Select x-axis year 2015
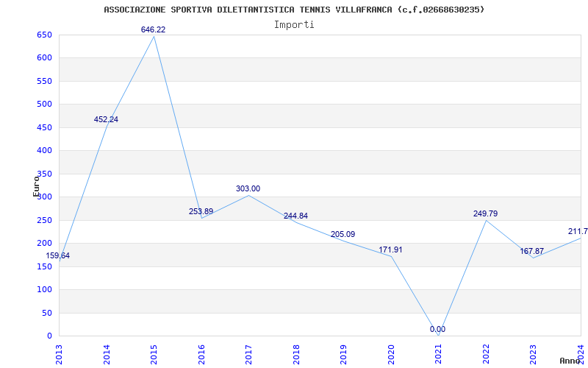The width and height of the screenshot is (588, 368). point(154,354)
